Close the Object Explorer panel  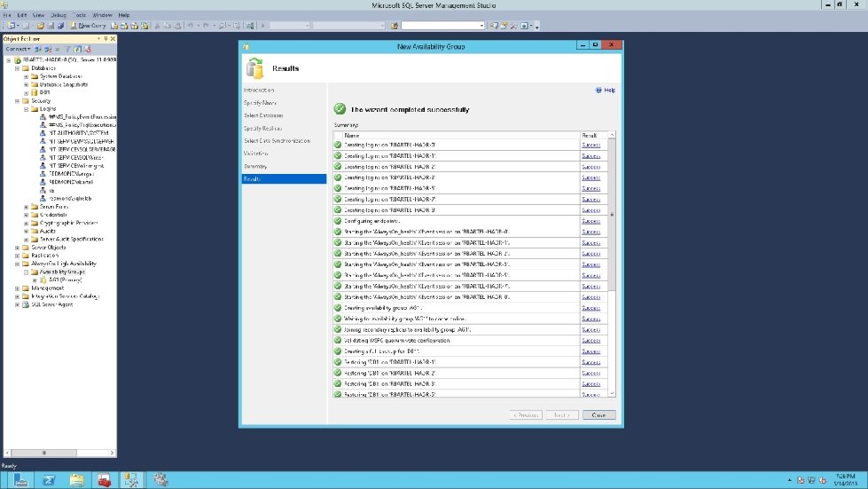tap(113, 39)
